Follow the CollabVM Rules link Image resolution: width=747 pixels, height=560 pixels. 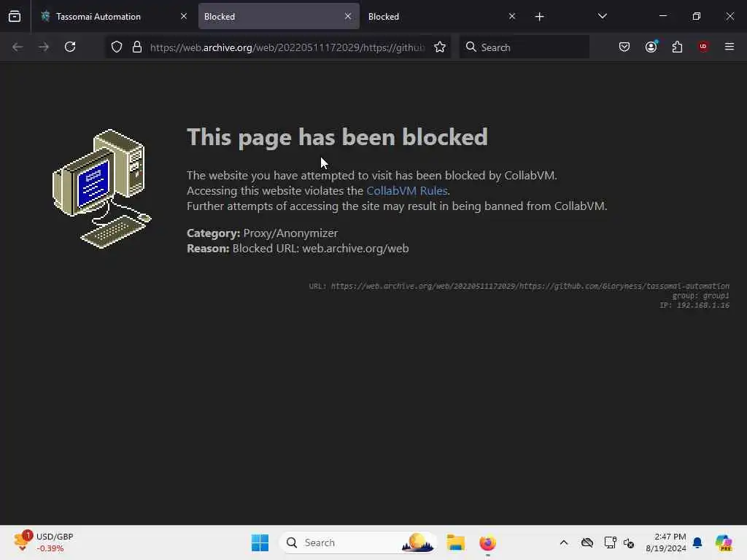(x=407, y=190)
